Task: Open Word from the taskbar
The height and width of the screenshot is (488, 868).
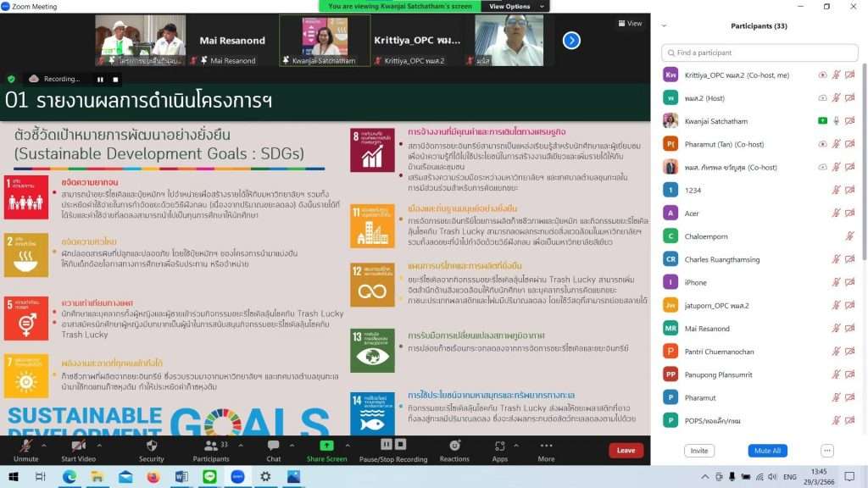Action: [x=181, y=476]
